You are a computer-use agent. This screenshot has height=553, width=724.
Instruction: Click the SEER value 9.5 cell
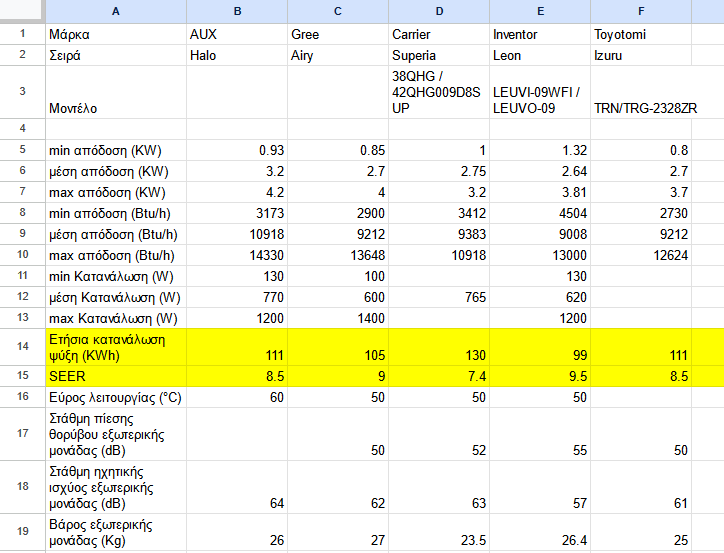(x=540, y=376)
